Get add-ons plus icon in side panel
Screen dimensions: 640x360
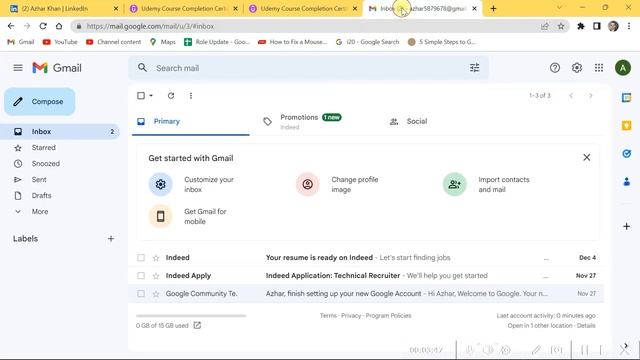pos(627,226)
